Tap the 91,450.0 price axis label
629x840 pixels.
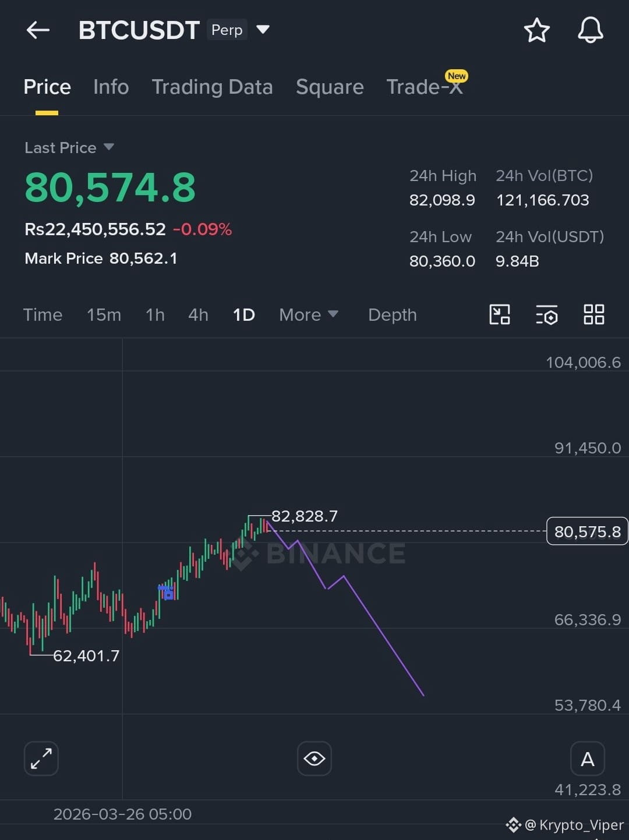pos(587,448)
